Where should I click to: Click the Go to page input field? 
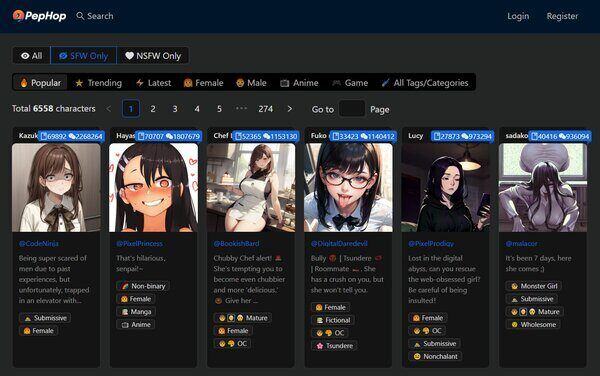(352, 109)
